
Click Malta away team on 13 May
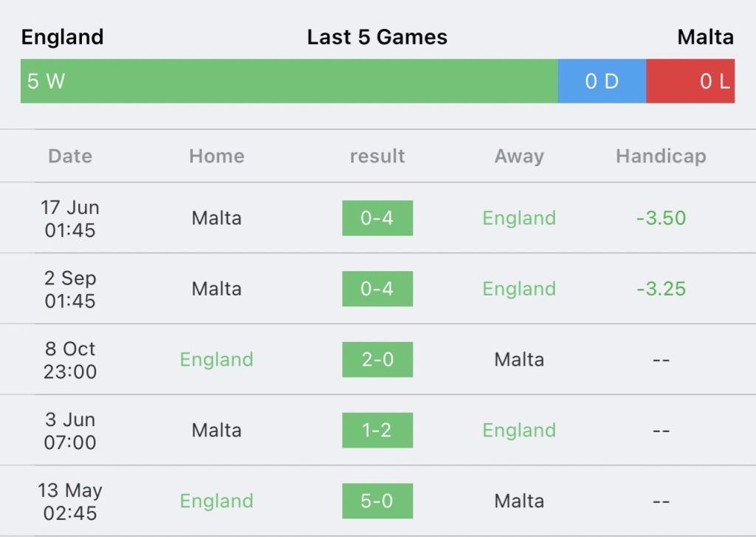point(519,501)
